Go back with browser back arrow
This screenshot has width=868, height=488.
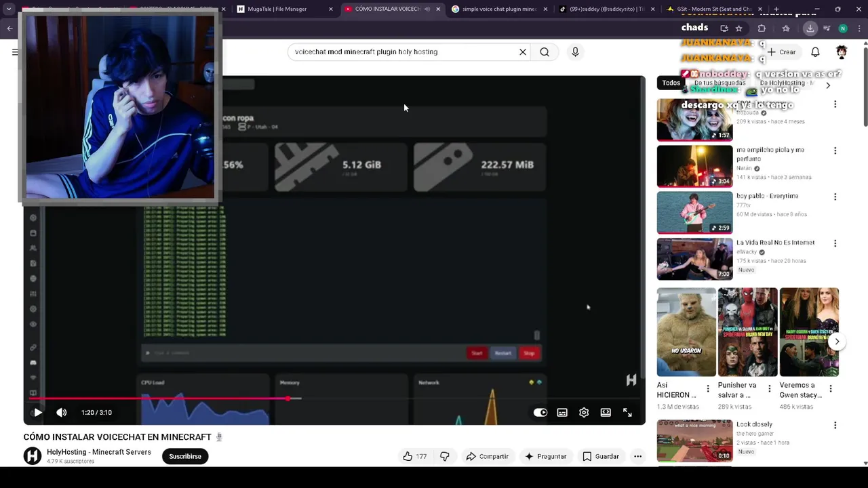pyautogui.click(x=9, y=28)
